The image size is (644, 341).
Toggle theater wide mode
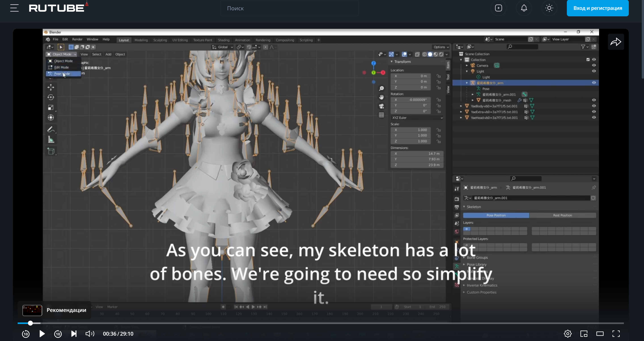point(600,334)
